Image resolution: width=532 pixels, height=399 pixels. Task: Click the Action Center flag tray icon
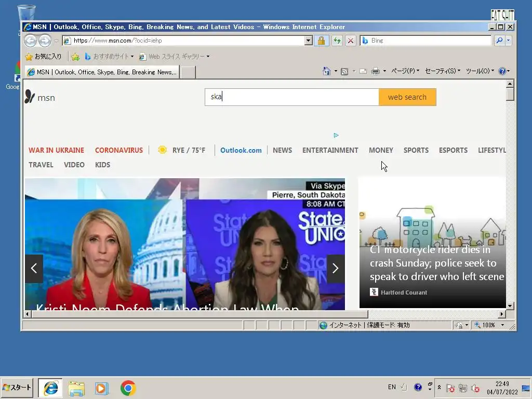[x=450, y=388]
